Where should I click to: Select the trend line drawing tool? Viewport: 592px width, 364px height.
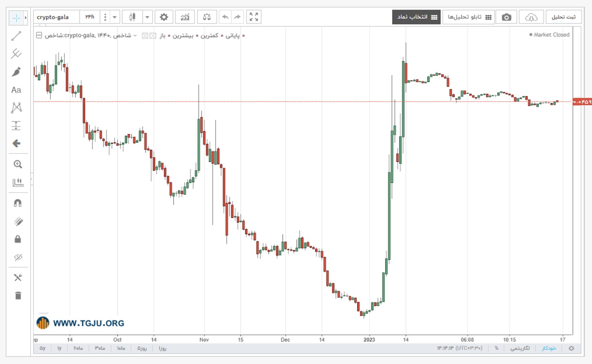[x=16, y=36]
